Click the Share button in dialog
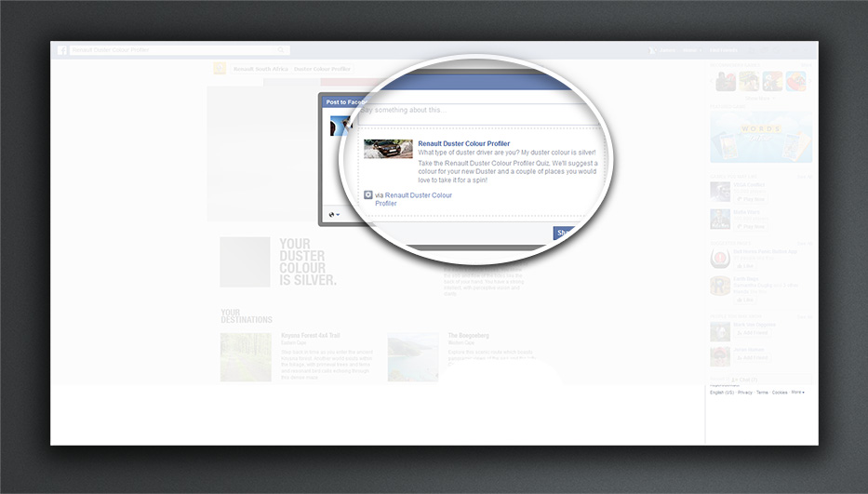The width and height of the screenshot is (868, 494). [563, 233]
